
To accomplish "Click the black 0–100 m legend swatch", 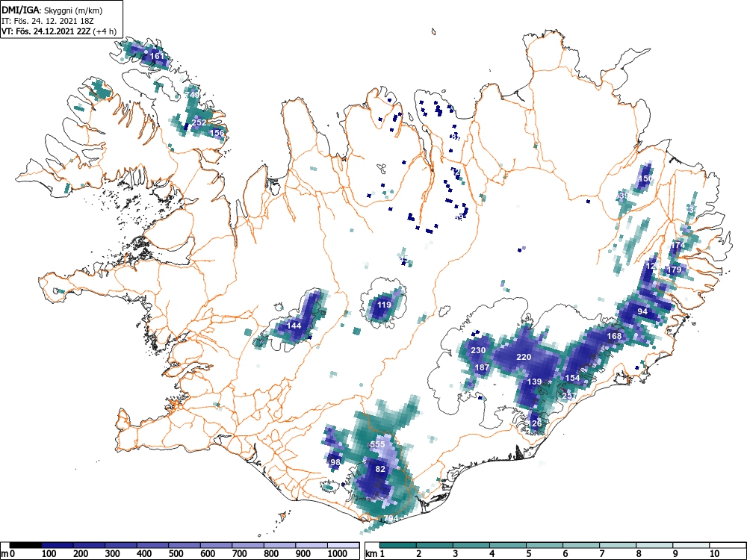I will point(25,545).
